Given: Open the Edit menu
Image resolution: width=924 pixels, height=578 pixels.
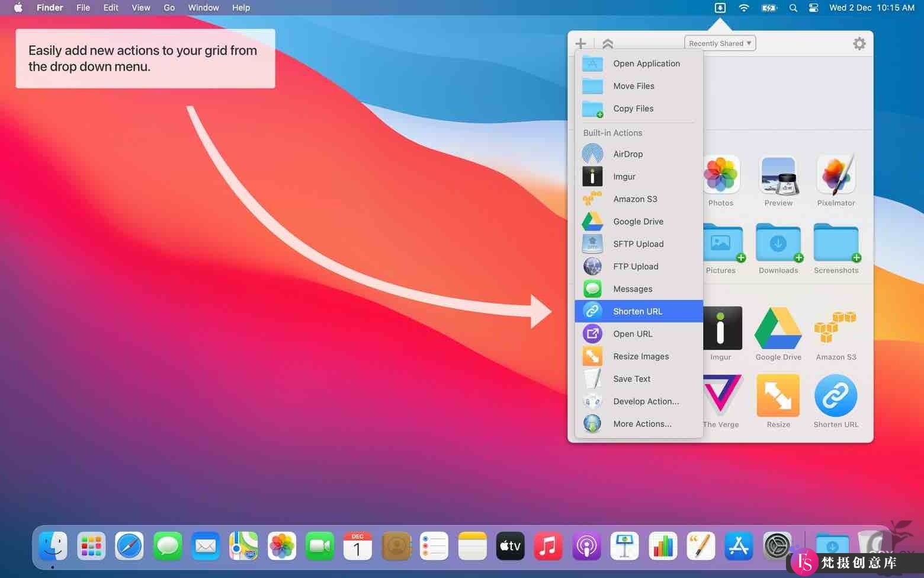Looking at the screenshot, I should [x=111, y=8].
